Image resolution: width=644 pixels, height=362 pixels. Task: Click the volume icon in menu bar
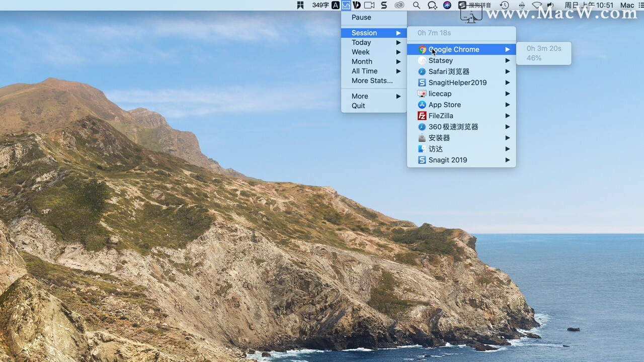(550, 5)
